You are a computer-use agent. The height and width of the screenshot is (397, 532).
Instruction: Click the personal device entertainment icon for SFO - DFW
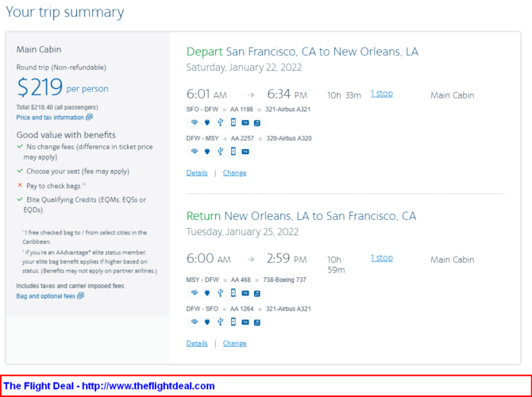click(x=233, y=122)
